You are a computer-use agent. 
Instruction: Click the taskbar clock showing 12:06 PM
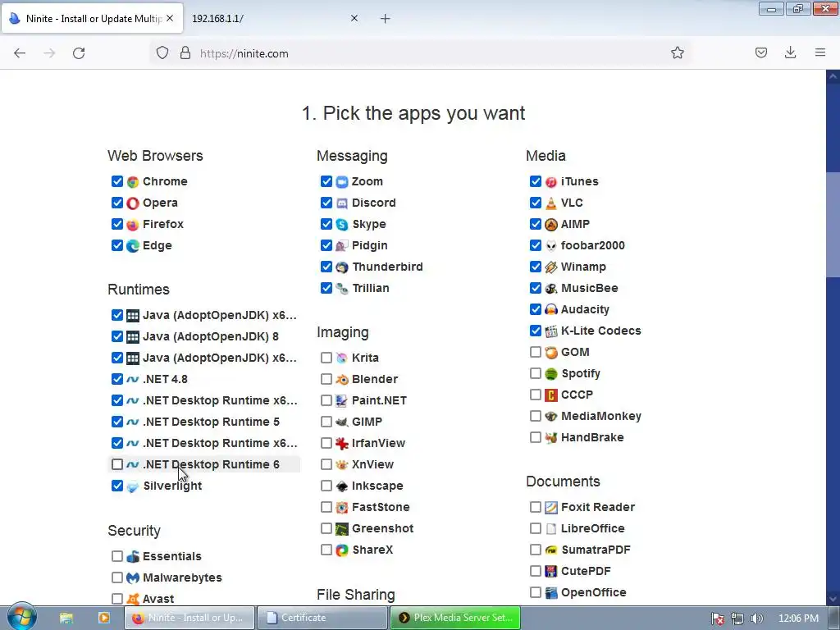(798, 619)
